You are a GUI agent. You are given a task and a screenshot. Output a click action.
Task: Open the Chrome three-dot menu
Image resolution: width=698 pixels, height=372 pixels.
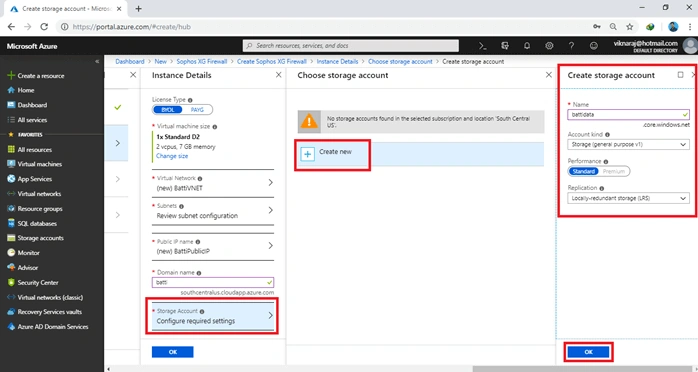(690, 27)
